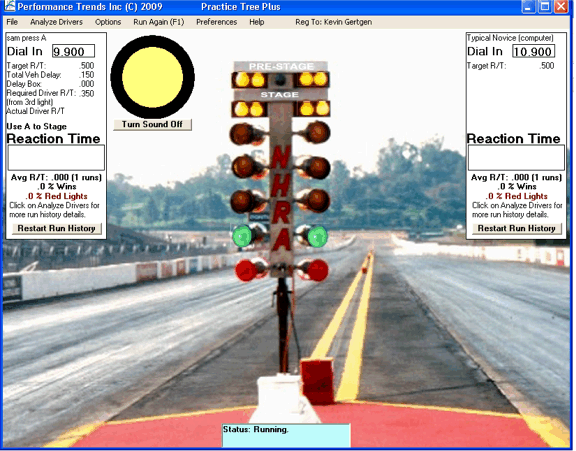Screen dimensions: 576x451
Task: Click right '.0 % Wins' statistic
Action: coord(517,187)
